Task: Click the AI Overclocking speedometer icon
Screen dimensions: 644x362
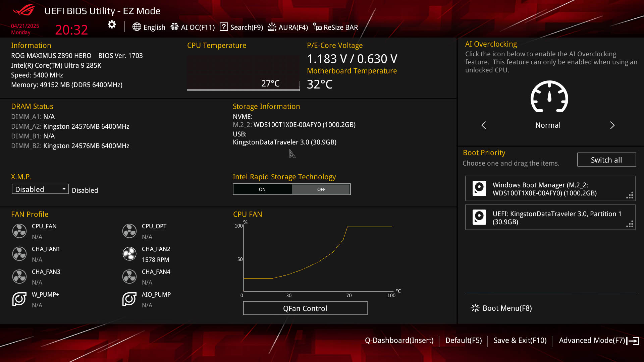Action: coord(549,97)
